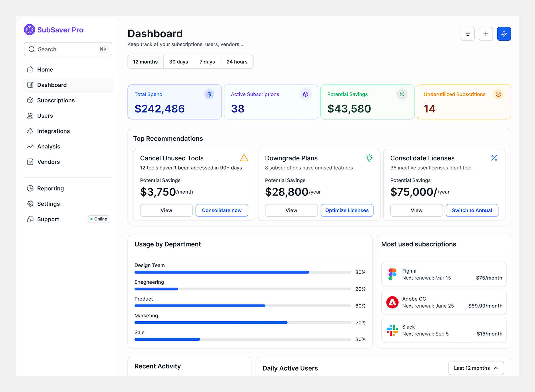Click Consolidate now
The width and height of the screenshot is (535, 392).
(x=222, y=210)
